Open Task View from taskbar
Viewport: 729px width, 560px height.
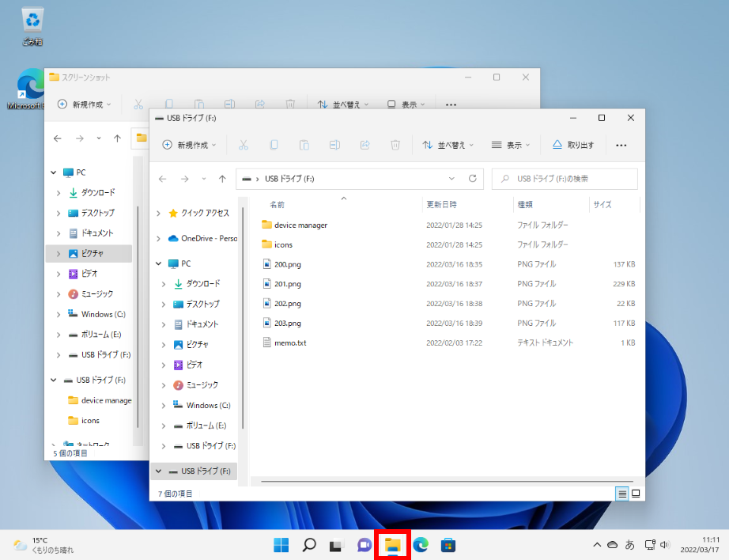click(337, 545)
